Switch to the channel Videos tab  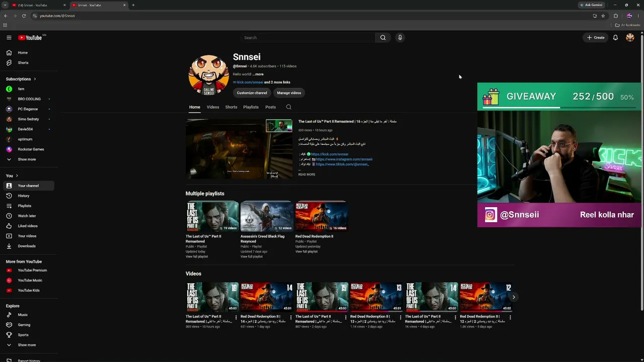point(213,107)
